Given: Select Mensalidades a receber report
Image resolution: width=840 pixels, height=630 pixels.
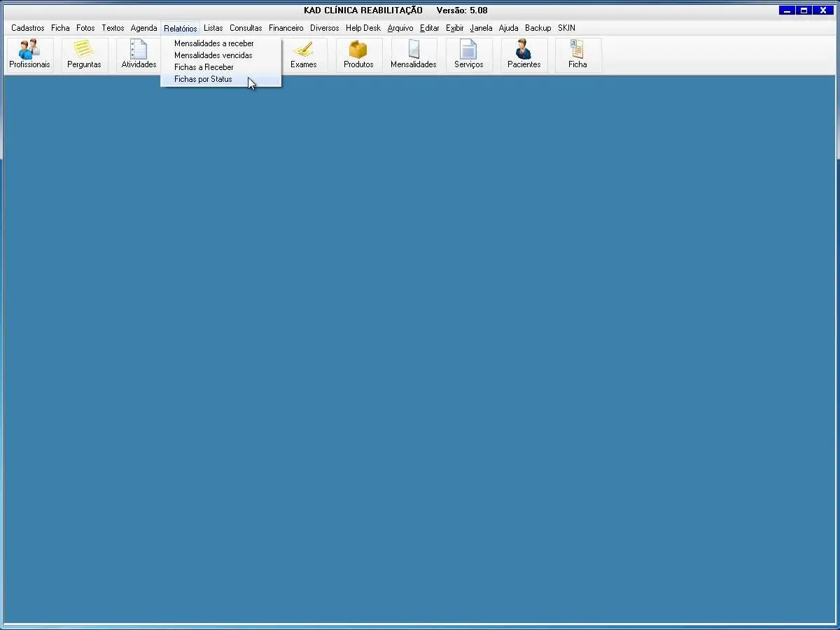Looking at the screenshot, I should point(213,43).
